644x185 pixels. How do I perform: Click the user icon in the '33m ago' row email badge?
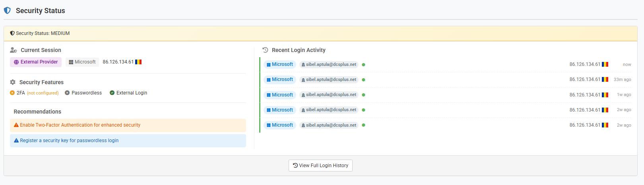[303, 80]
